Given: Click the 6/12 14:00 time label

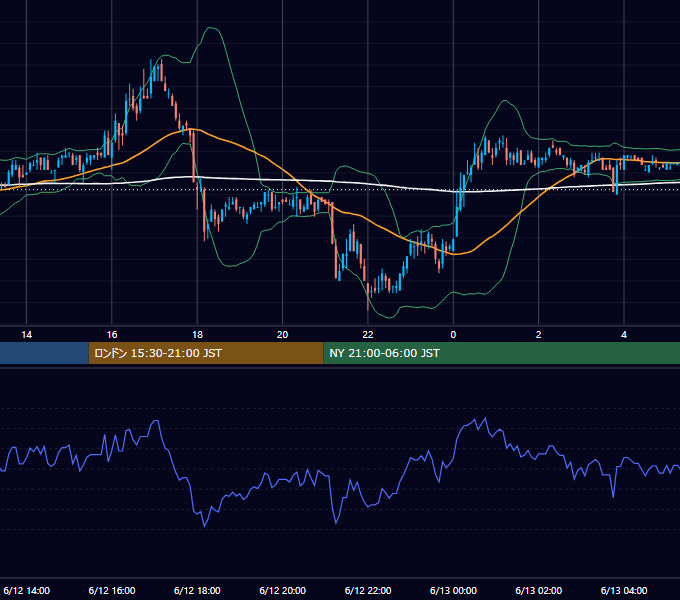Looking at the screenshot, I should pyautogui.click(x=26, y=590).
